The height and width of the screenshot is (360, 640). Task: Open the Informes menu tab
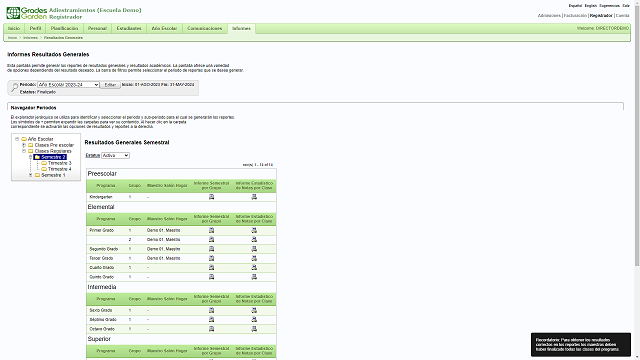(x=242, y=29)
